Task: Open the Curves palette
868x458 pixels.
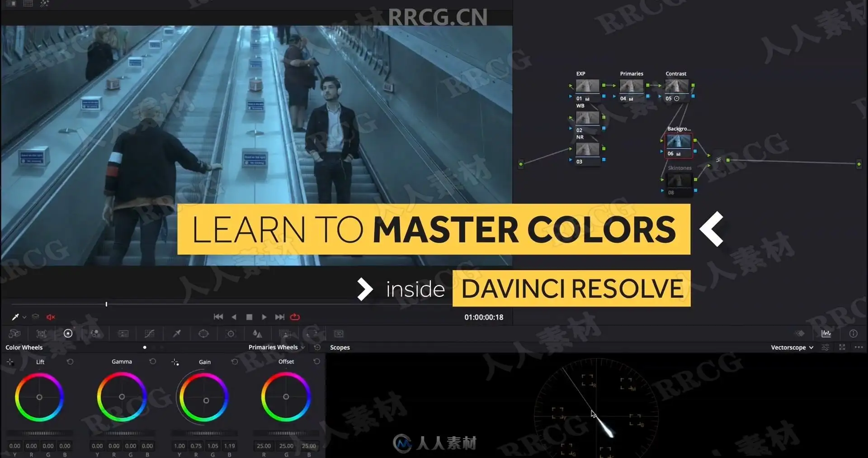Action: click(x=149, y=334)
